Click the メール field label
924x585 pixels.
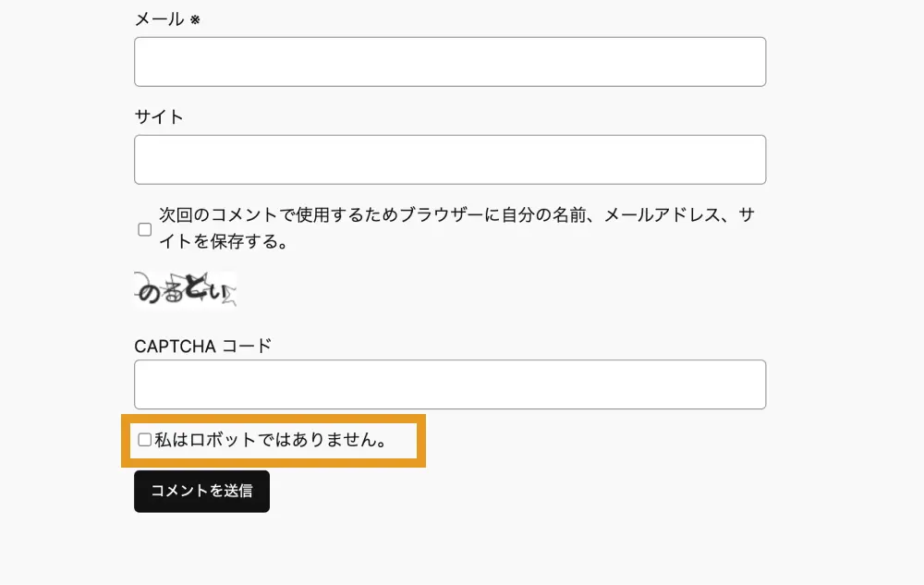coord(160,18)
